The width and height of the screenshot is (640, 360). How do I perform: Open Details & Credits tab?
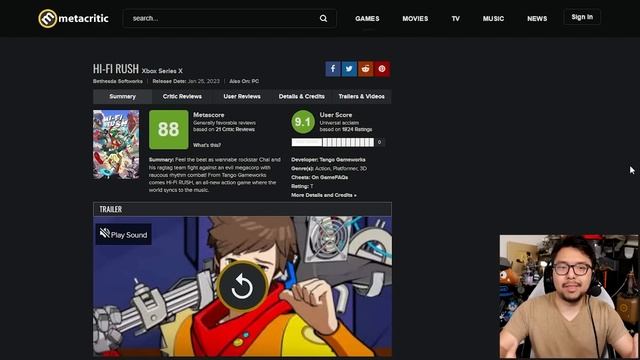point(302,96)
